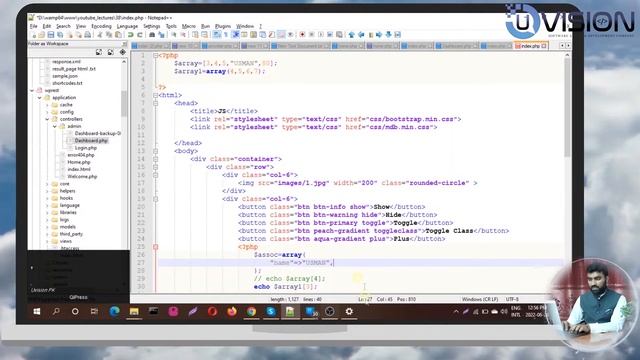Click the UTF-8 encoding in the status bar
The image size is (640, 360).
(512, 299)
